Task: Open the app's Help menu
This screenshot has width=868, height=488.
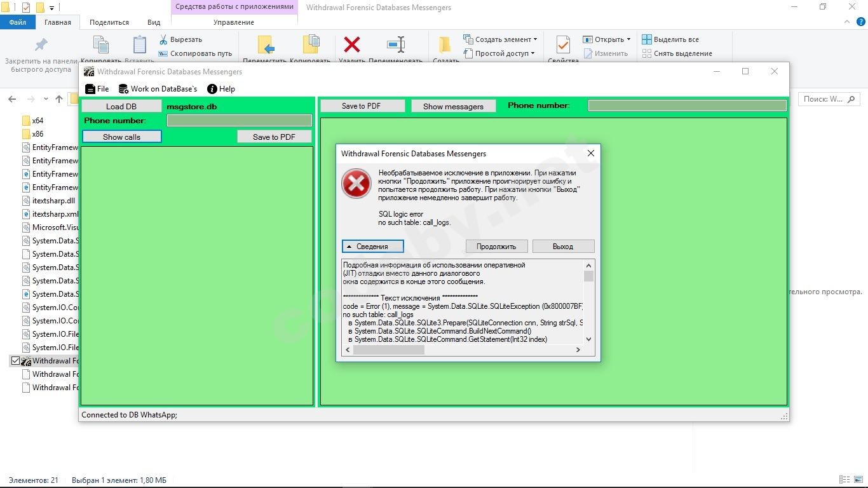Action: tap(221, 89)
